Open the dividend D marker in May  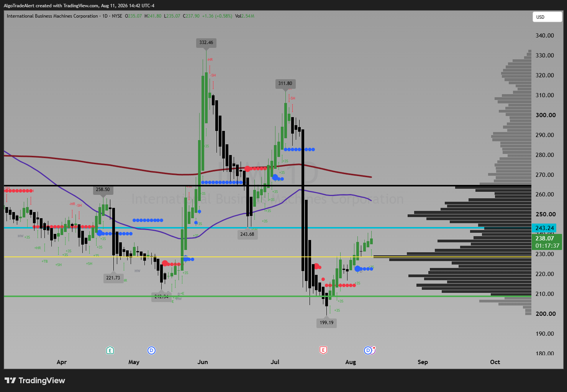click(151, 350)
